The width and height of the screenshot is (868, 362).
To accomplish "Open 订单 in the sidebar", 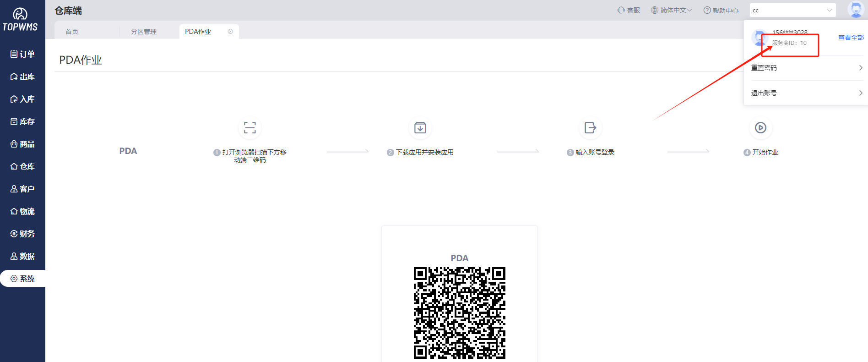I will tap(23, 54).
